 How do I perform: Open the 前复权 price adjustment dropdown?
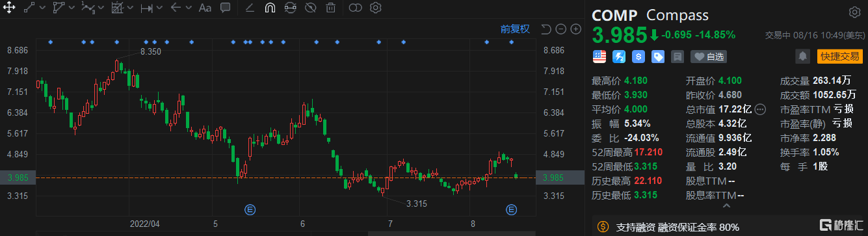(x=515, y=29)
